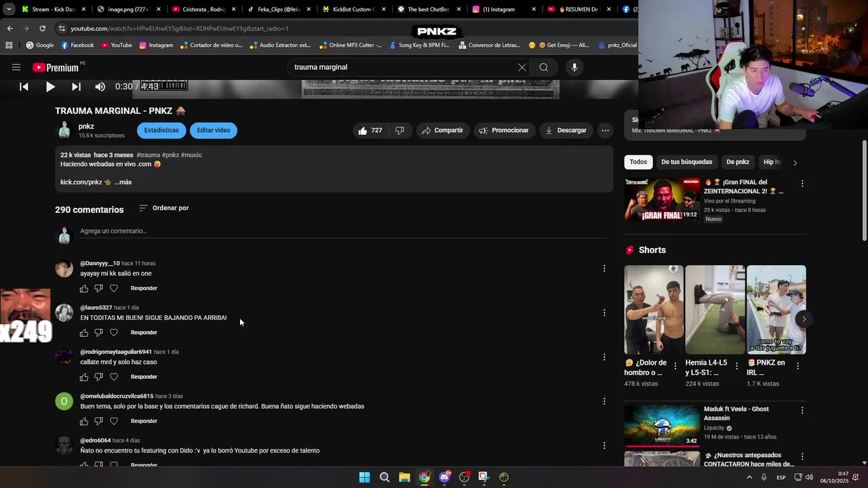Open the Hernia L4-L5 short
The height and width of the screenshot is (488, 868).
pos(715,310)
